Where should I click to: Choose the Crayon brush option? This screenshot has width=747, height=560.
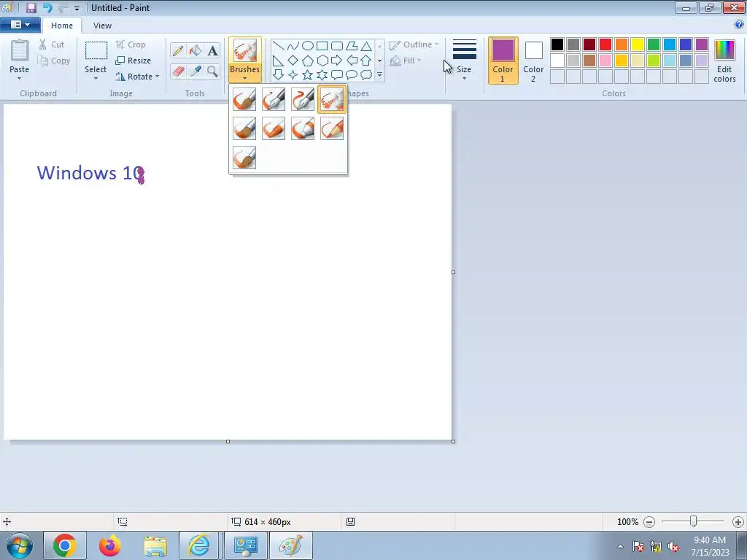274,128
